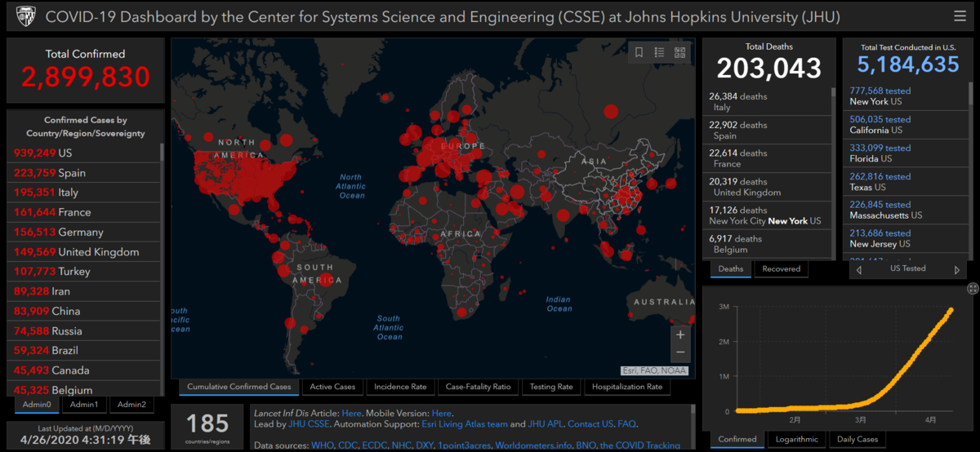Show the Logarithmic chart tab
This screenshot has width=980, height=452.
[796, 439]
